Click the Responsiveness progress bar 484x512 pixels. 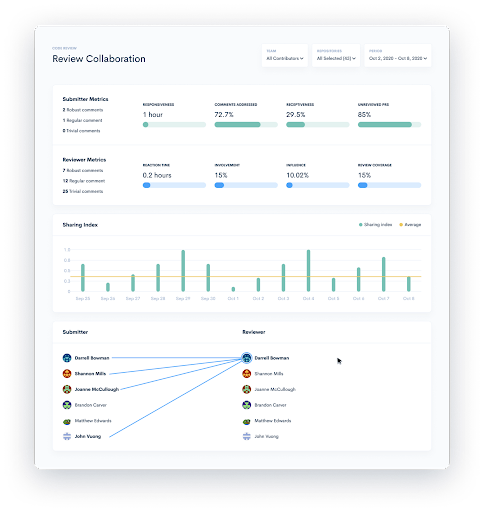pos(174,125)
